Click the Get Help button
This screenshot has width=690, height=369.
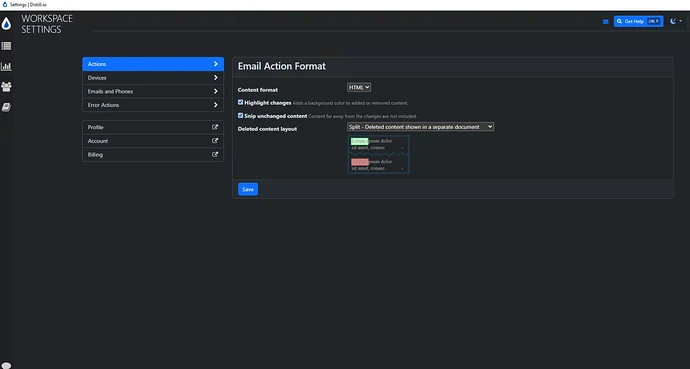click(x=638, y=21)
